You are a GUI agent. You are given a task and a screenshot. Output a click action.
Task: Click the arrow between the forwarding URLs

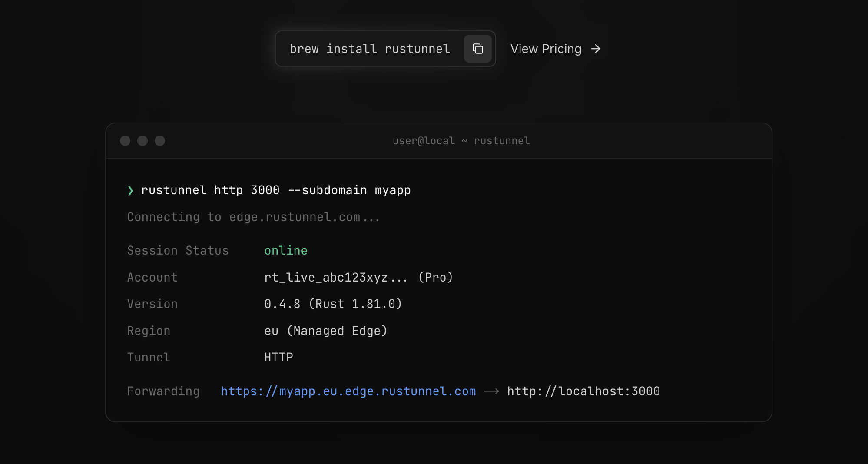click(x=491, y=391)
